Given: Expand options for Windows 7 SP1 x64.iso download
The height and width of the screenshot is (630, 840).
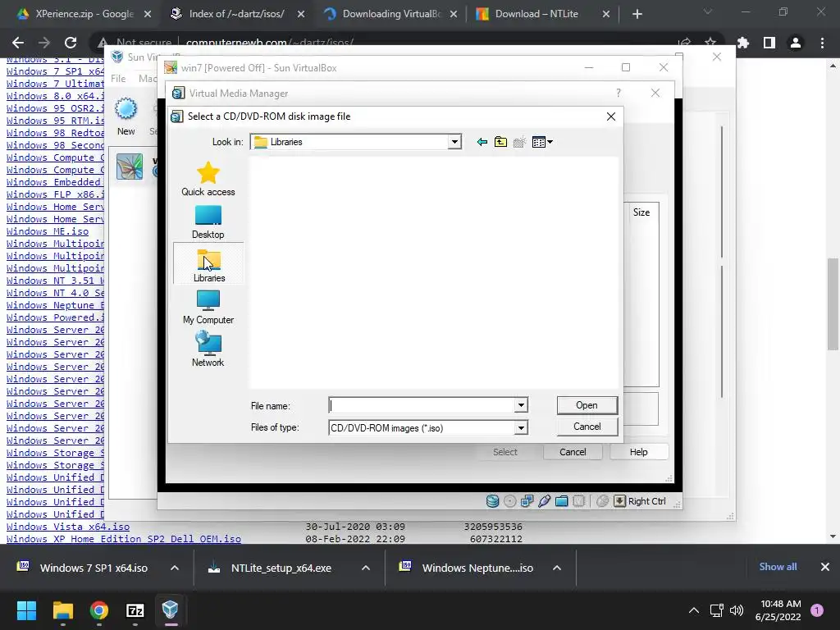Looking at the screenshot, I should pyautogui.click(x=175, y=568).
